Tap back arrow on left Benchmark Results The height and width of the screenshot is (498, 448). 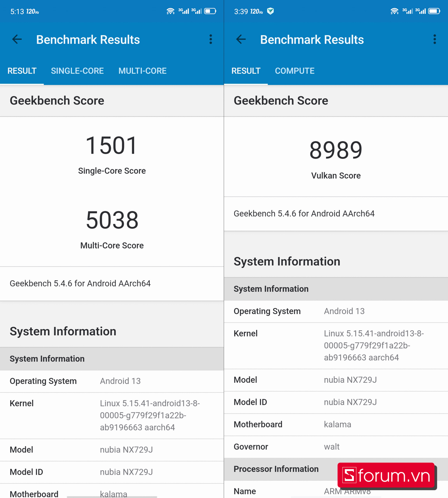(x=17, y=39)
